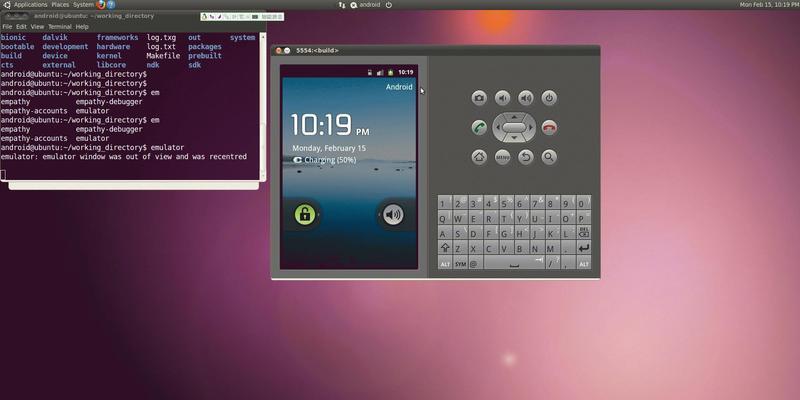800x400 pixels.
Task: Click the emulator volume down button
Action: [x=503, y=98]
